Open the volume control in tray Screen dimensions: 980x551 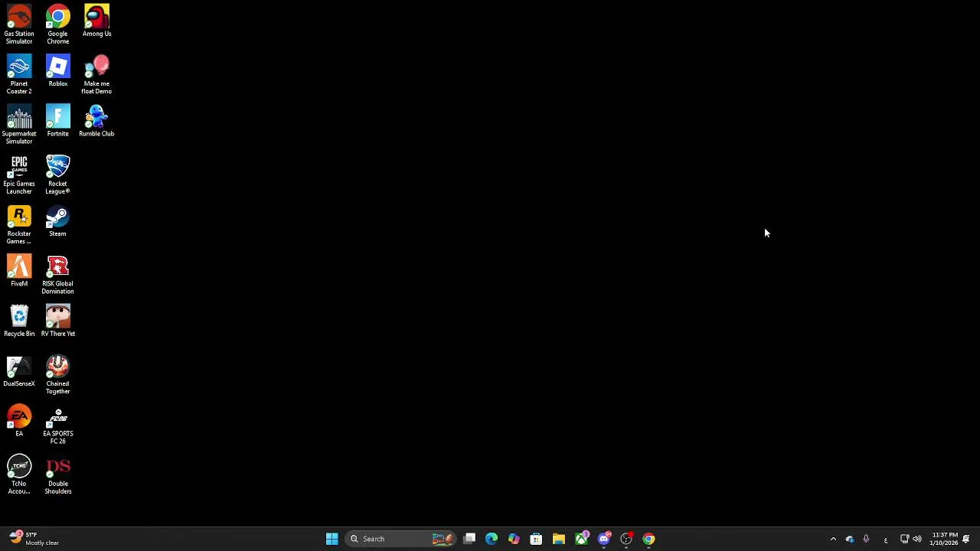coord(917,539)
